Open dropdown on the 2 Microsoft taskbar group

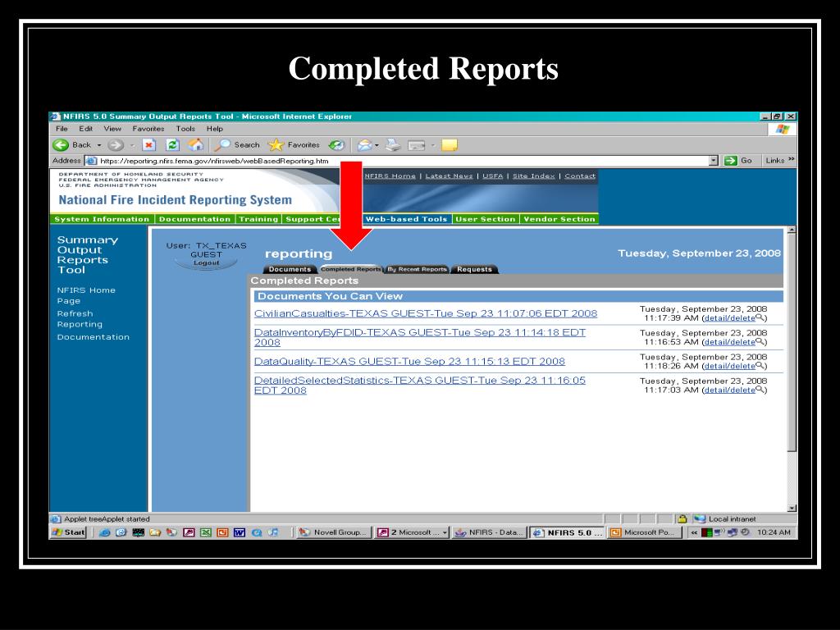pos(444,532)
